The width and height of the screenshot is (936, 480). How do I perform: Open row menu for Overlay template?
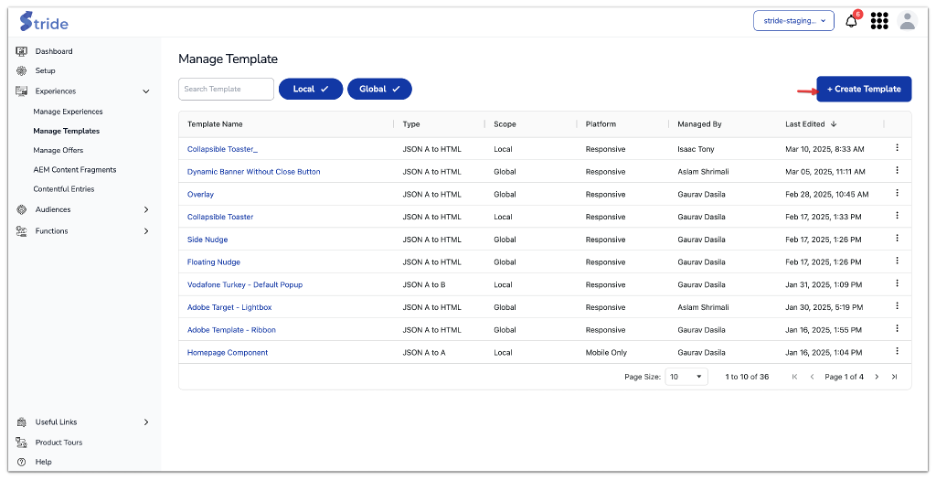[x=897, y=193]
